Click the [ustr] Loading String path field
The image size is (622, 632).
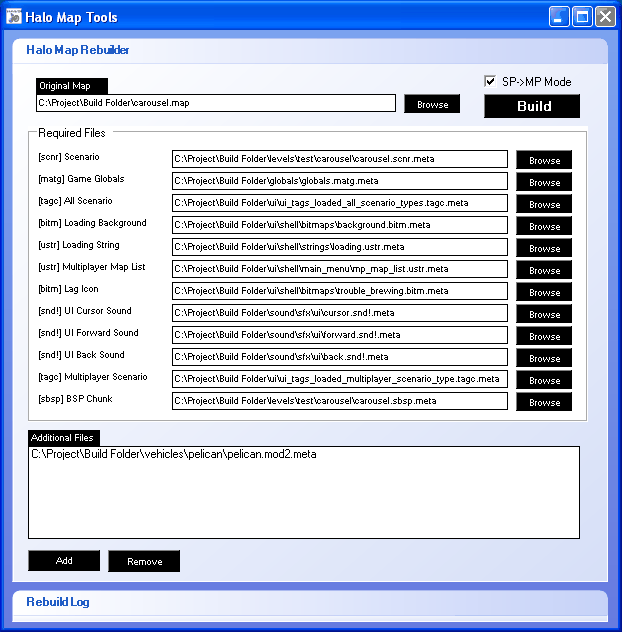[x=340, y=247]
